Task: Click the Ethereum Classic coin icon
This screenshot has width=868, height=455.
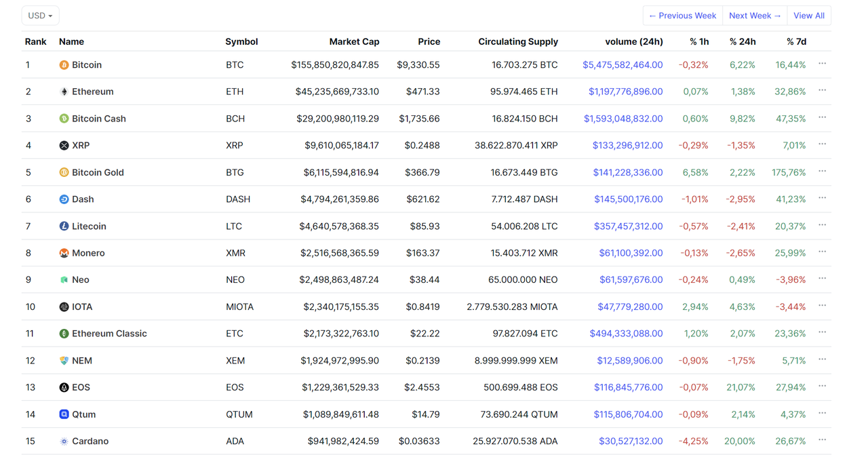Action: [64, 334]
